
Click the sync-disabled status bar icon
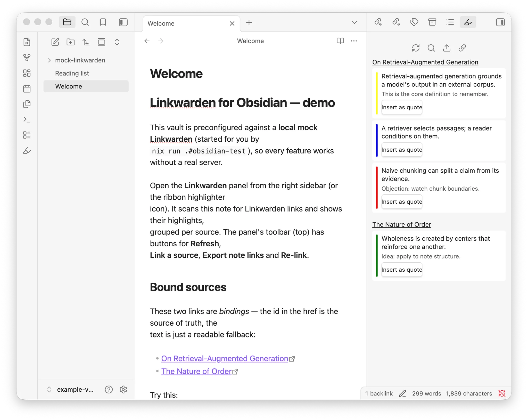(x=502, y=394)
